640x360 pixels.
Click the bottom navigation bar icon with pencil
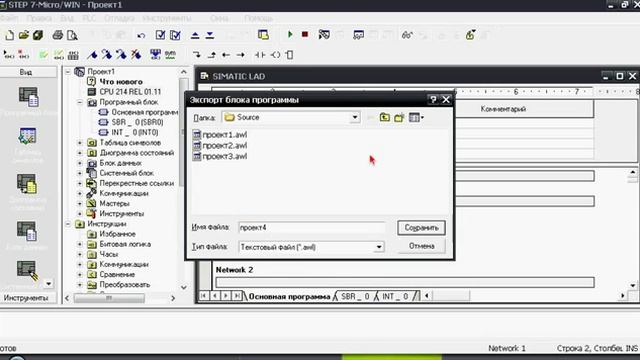point(28,271)
